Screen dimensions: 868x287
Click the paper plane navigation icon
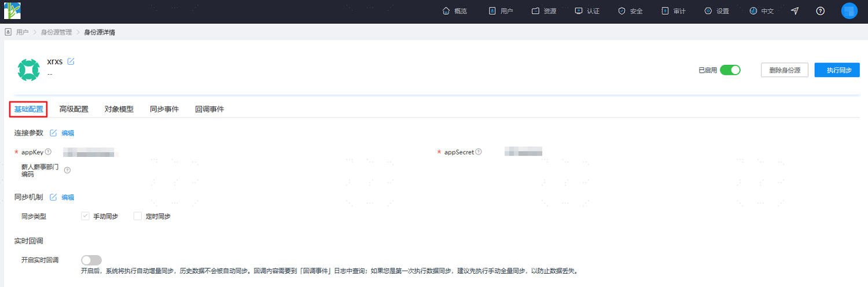tap(795, 11)
